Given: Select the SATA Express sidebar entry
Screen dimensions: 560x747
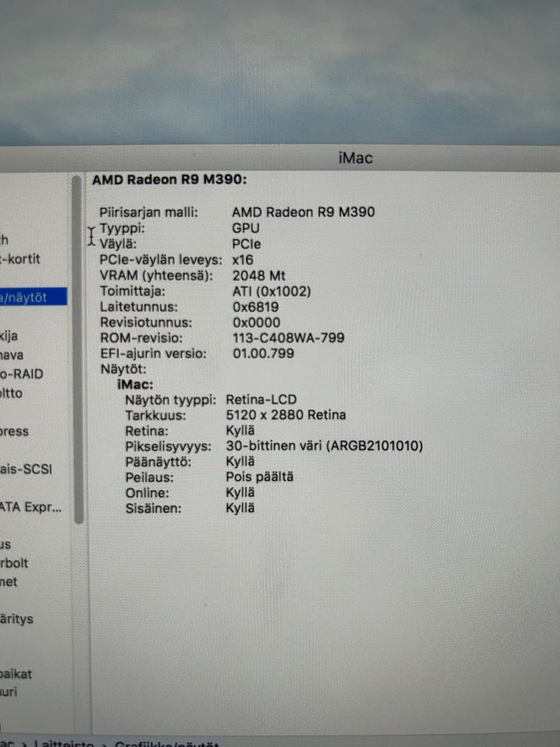Looking at the screenshot, I should 30,507.
